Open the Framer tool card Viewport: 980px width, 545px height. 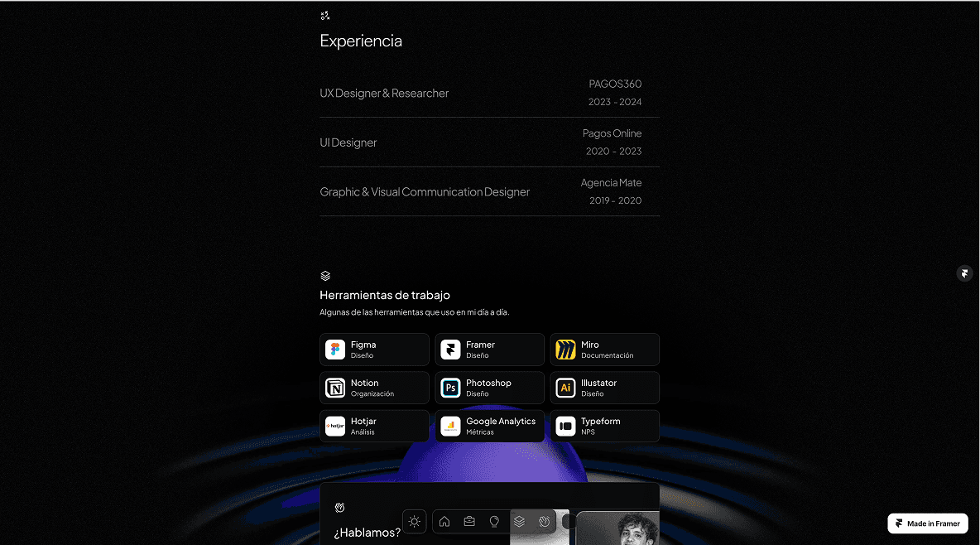489,350
